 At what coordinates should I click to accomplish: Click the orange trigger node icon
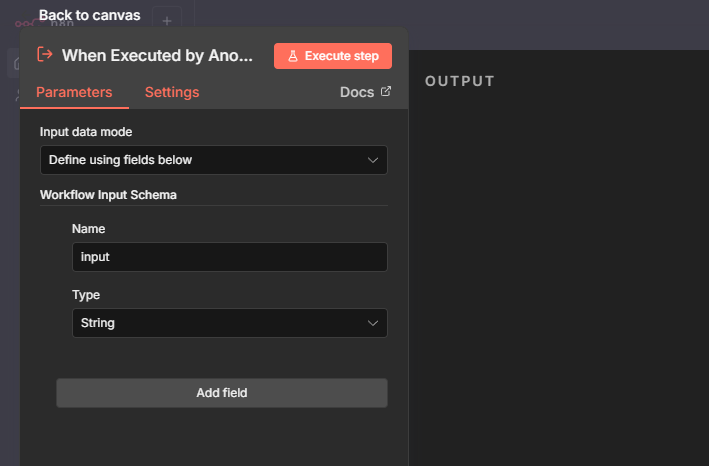tap(44, 55)
